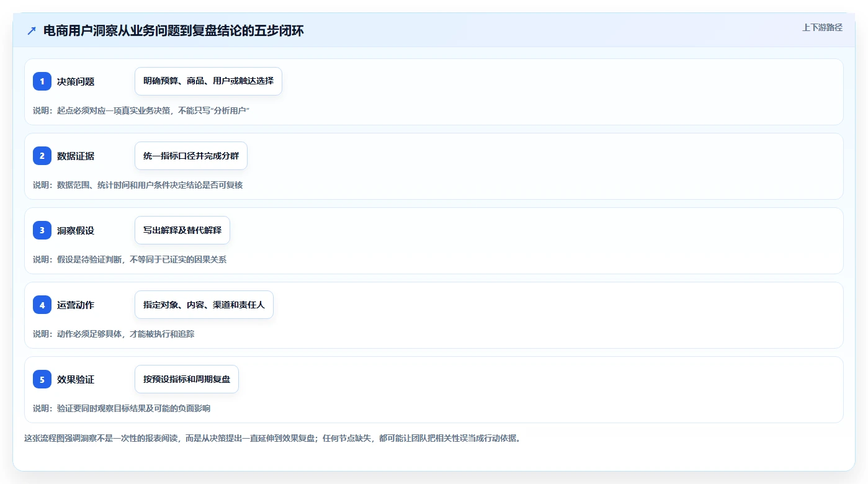Click the 运营动作 step heading
Image resolution: width=868 pixels, height=484 pixels.
click(76, 305)
